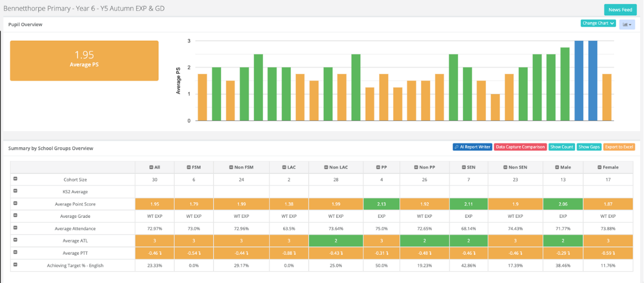The width and height of the screenshot is (644, 283).
Task: Collapse the Average PTT row icon
Action: [15, 252]
